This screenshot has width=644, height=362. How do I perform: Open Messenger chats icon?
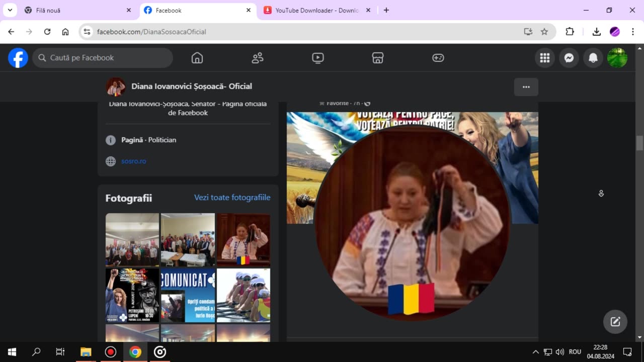pos(569,58)
